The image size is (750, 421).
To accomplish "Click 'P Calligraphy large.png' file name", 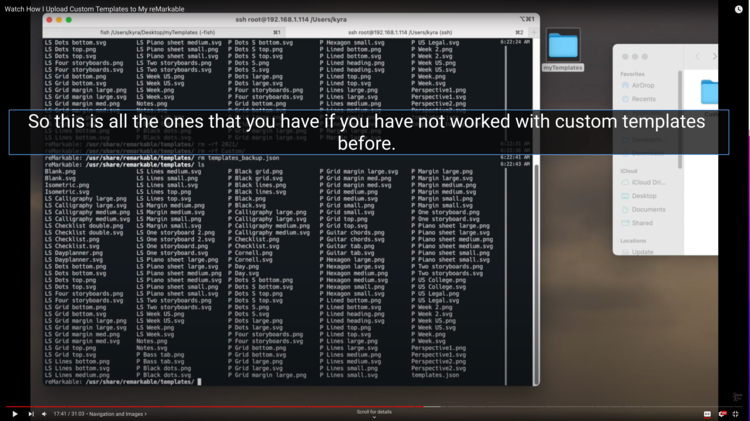I will [267, 212].
